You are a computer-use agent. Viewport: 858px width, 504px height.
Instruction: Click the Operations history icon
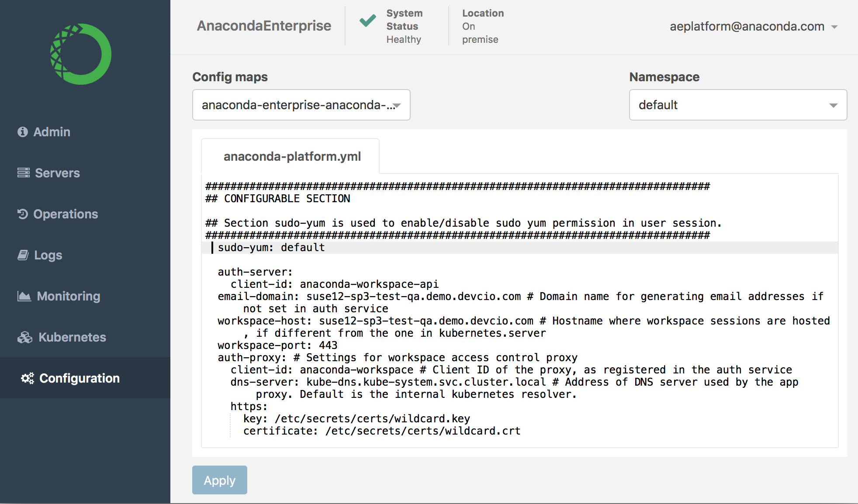(23, 214)
